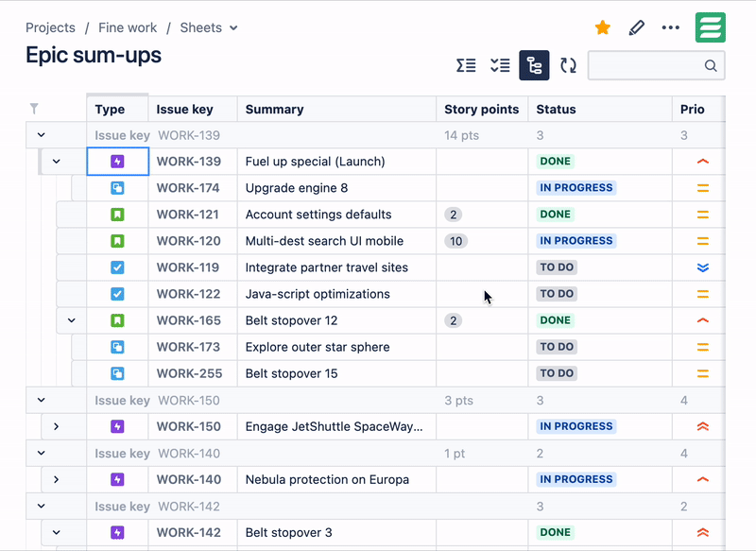Screen dimensions: 756x551
Task: Click the high priority icon for WORK-165
Action: pyautogui.click(x=703, y=320)
